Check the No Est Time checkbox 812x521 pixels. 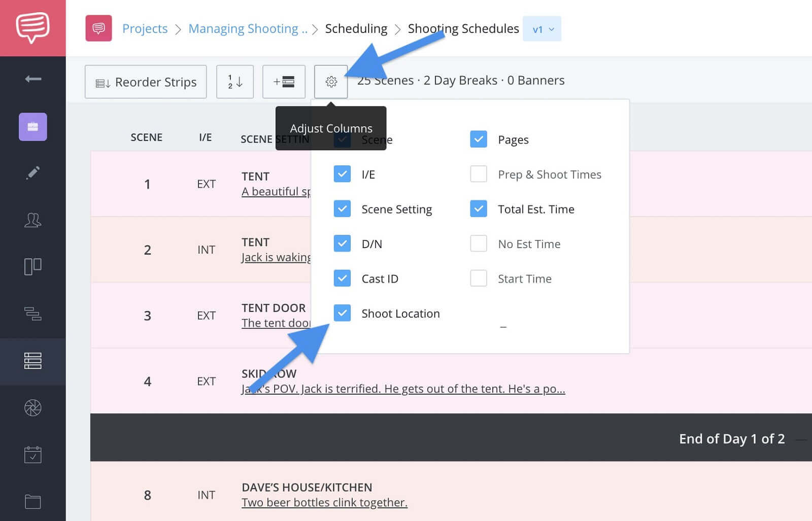[x=479, y=244]
